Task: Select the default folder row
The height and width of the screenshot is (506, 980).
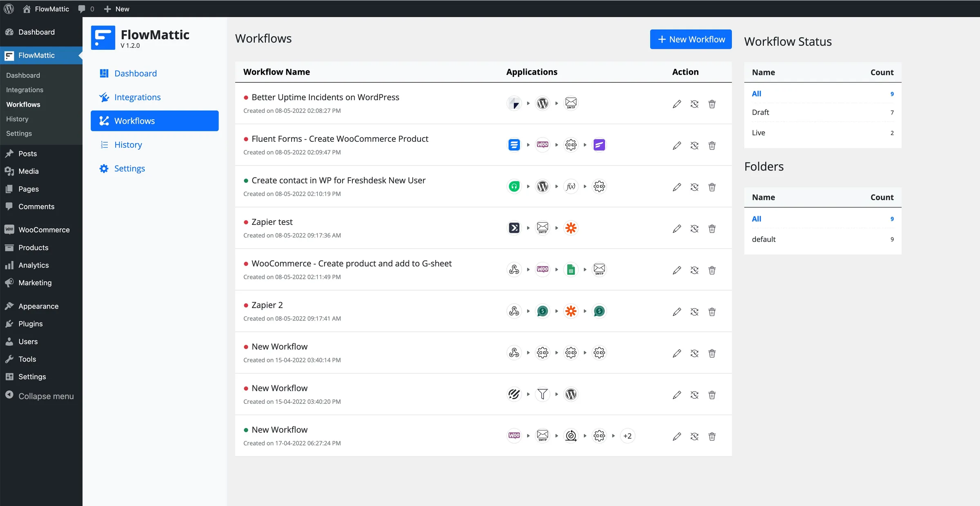Action: [763, 239]
